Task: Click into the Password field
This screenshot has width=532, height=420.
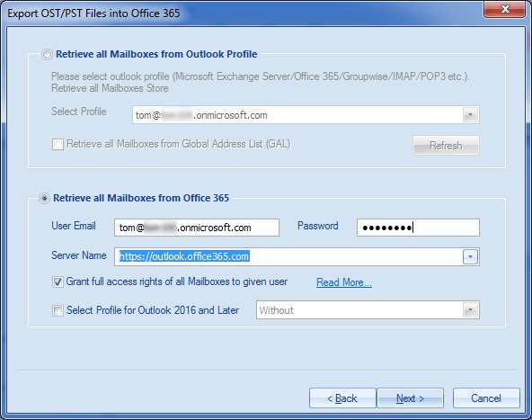Action: (x=418, y=228)
